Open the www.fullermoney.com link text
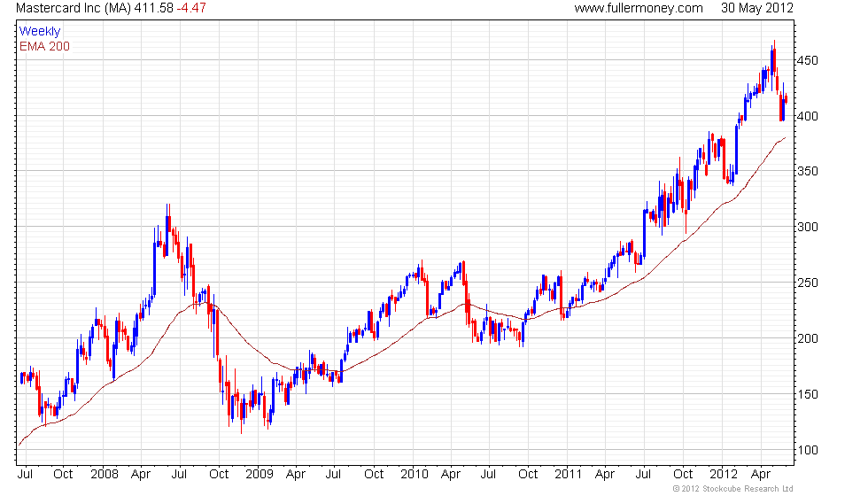Image resolution: width=868 pixels, height=496 pixels. click(x=639, y=8)
